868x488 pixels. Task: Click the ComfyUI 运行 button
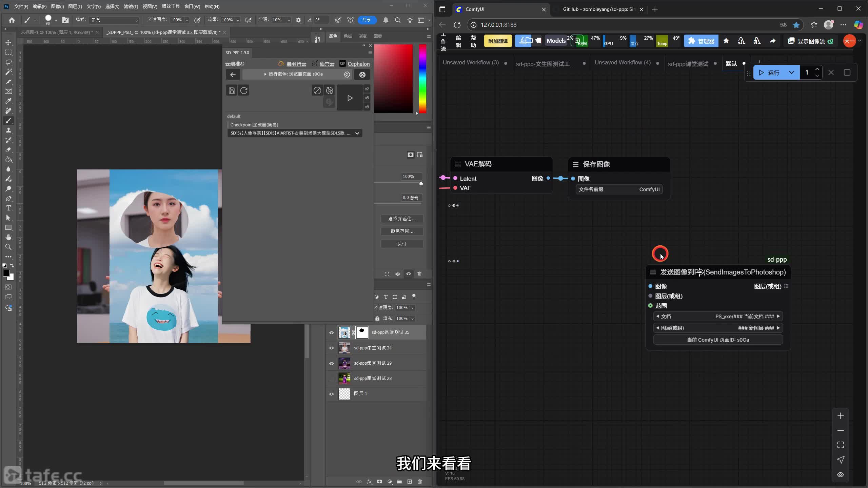769,73
